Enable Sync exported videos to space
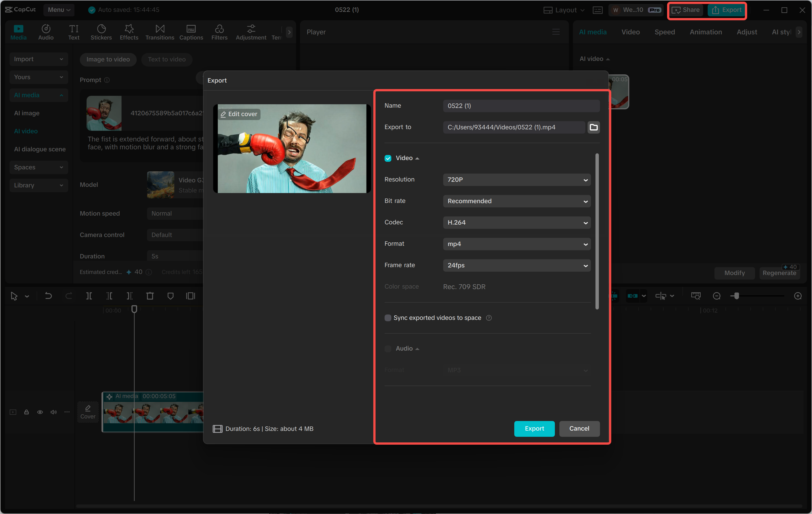Viewport: 812px width, 514px height. point(388,318)
